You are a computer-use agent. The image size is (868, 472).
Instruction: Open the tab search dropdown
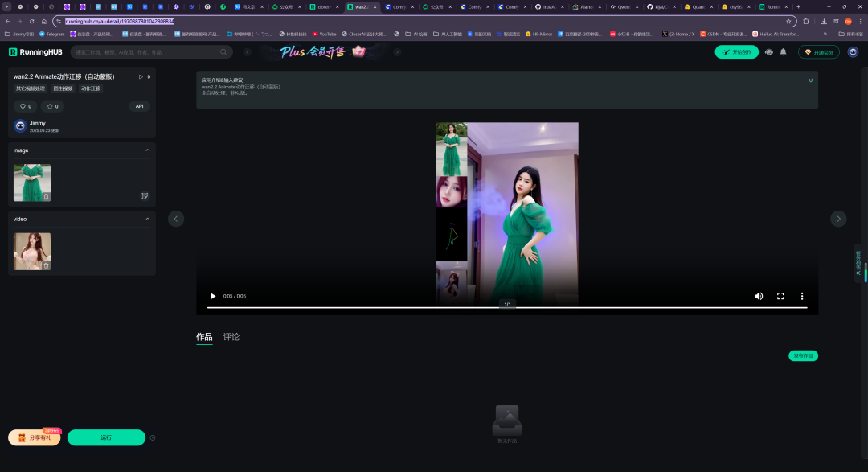coord(6,6)
